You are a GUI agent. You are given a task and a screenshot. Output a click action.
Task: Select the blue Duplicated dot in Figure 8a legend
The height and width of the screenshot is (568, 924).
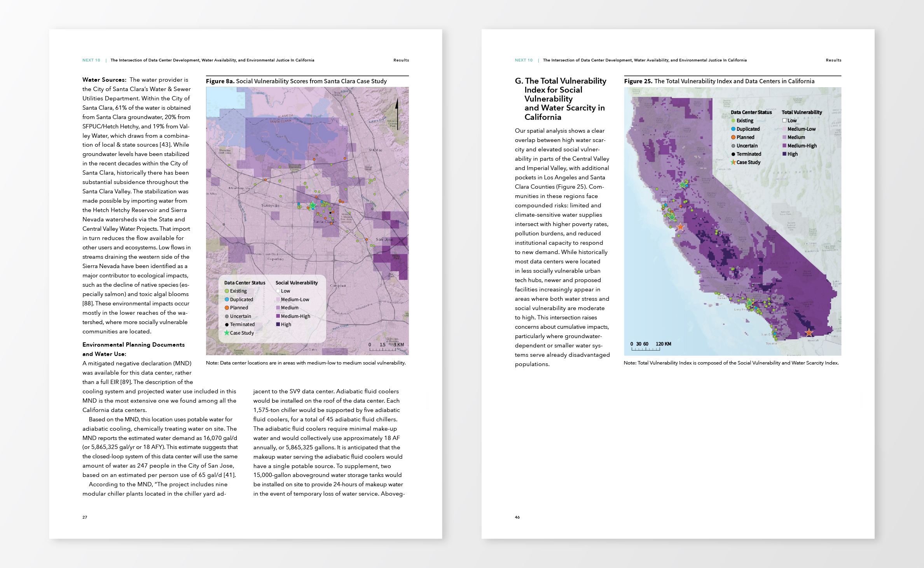[227, 300]
